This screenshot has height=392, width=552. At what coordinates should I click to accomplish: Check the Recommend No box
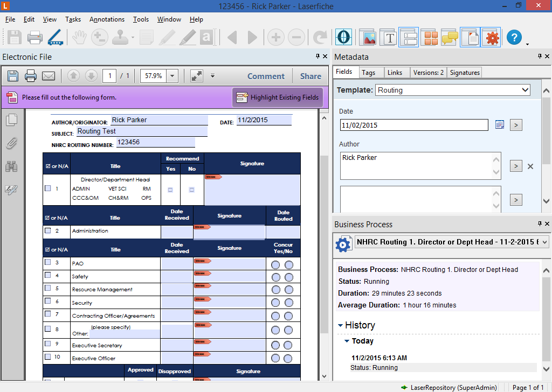click(192, 190)
